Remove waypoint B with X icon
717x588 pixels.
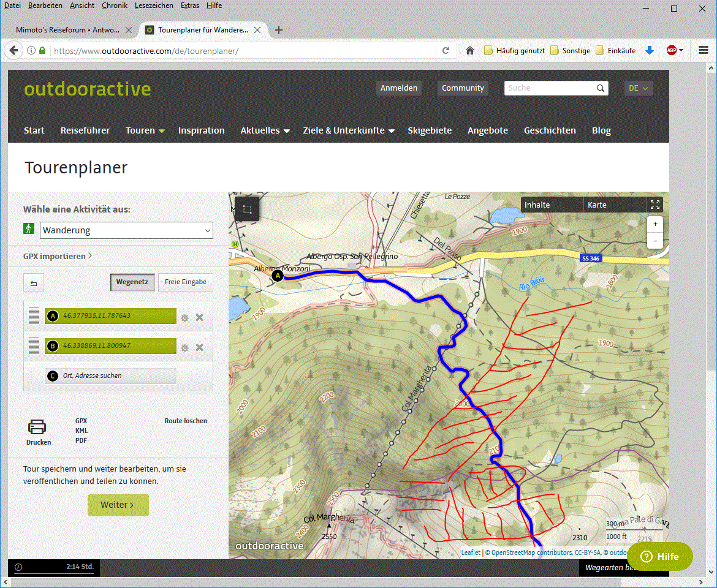click(x=199, y=347)
